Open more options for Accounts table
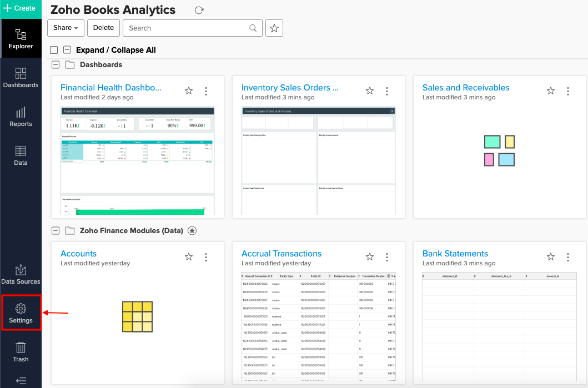The width and height of the screenshot is (588, 388). 206,257
